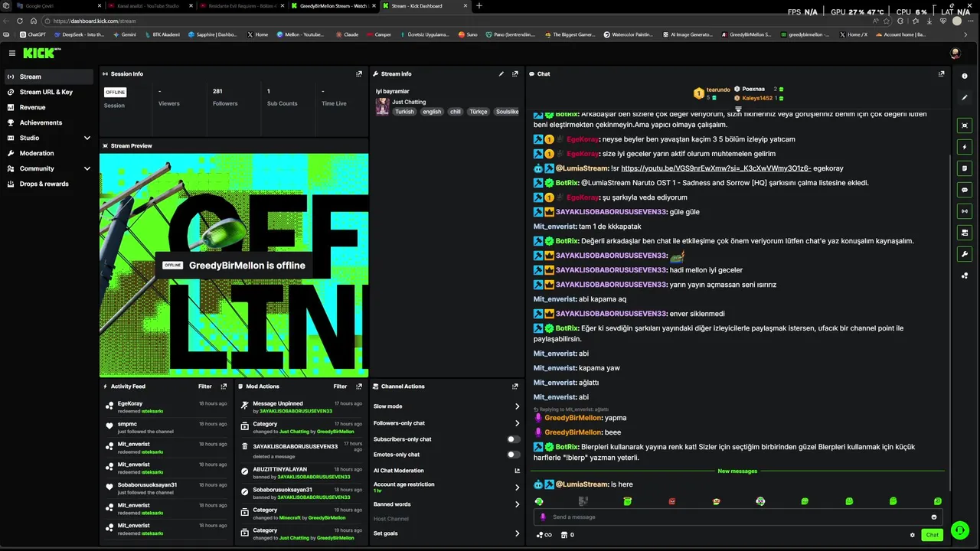The width and height of the screenshot is (980, 551).
Task: Open the Claude bookmark
Action: pyautogui.click(x=346, y=34)
